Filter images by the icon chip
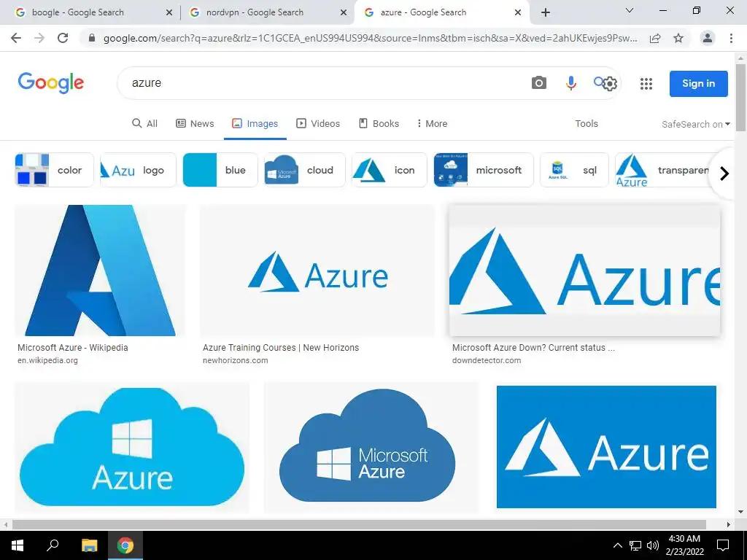Viewport: 747px width, 560px height. pos(390,170)
